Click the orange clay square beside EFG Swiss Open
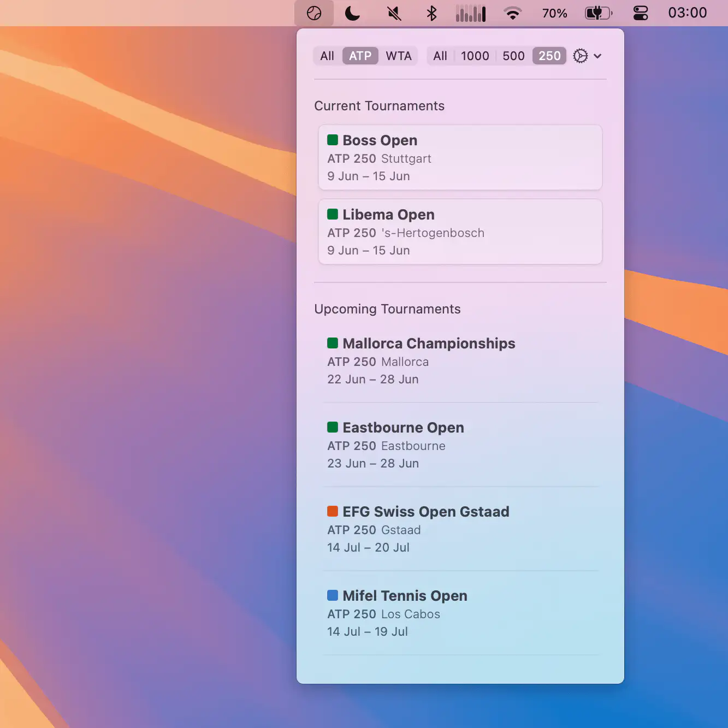 pos(333,511)
